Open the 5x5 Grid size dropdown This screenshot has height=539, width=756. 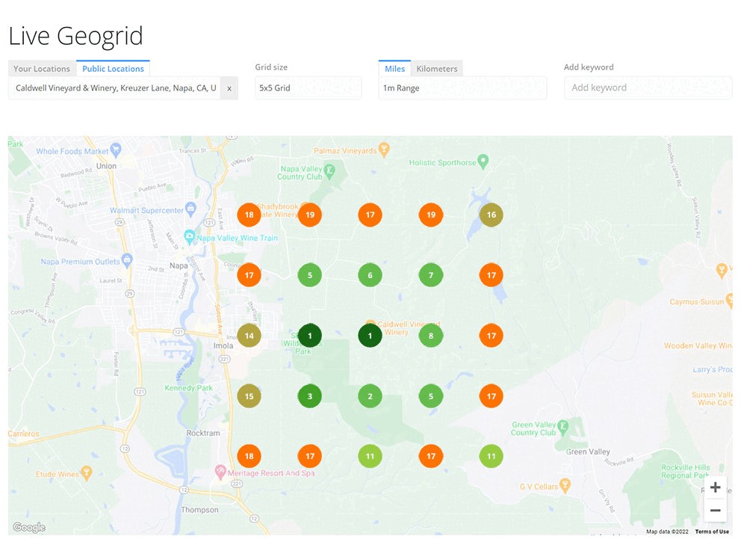pos(308,88)
